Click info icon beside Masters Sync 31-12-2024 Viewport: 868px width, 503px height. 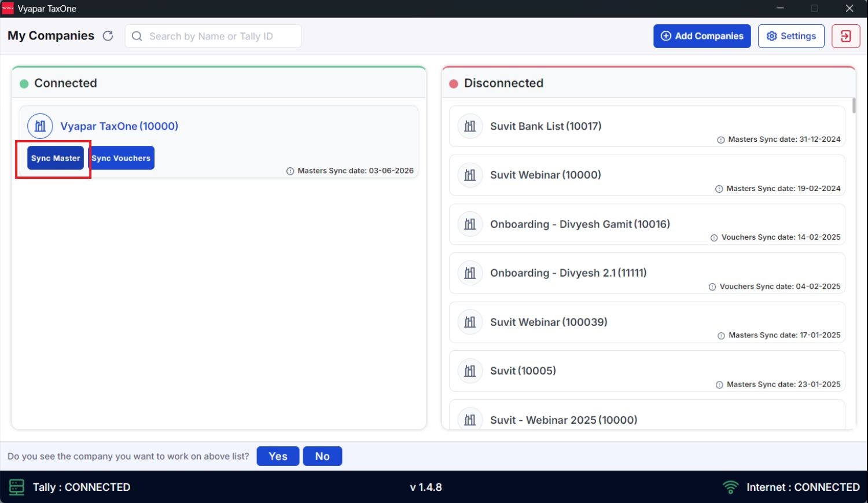tap(721, 139)
